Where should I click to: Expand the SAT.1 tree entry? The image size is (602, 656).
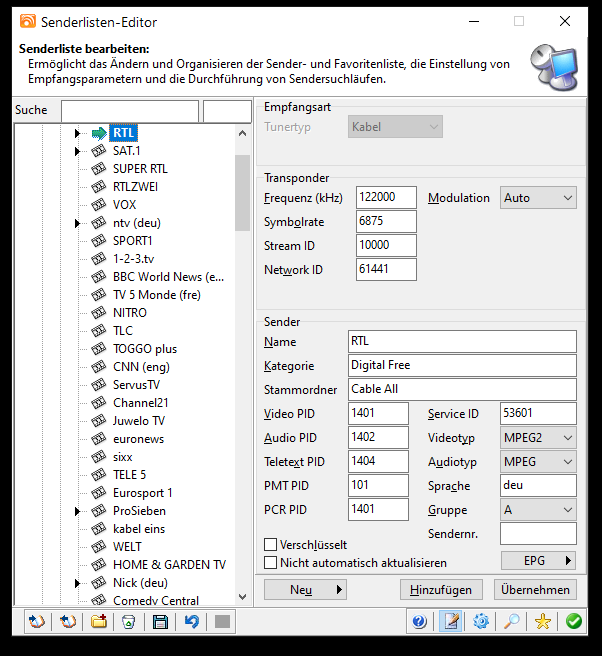[78, 151]
